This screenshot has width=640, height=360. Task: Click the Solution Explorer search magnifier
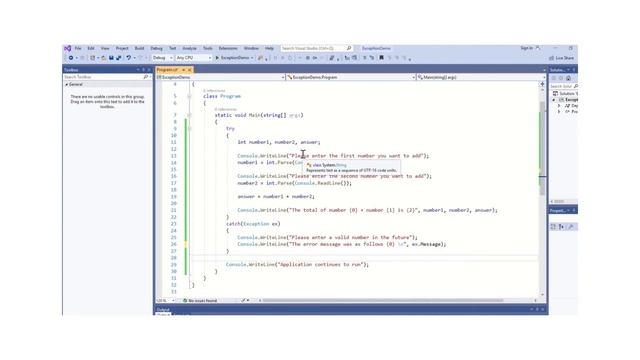pyautogui.click(x=576, y=86)
